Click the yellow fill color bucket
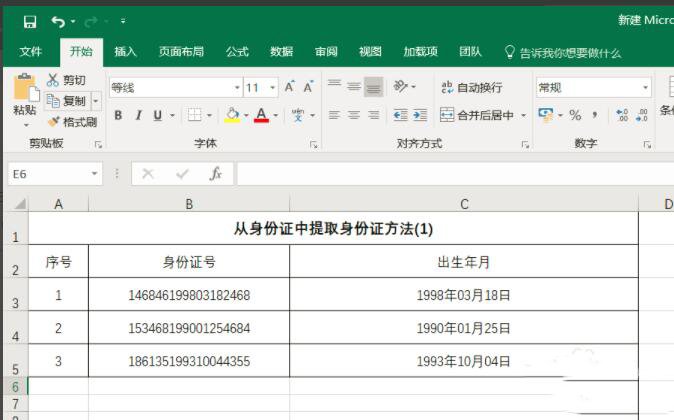Image resolution: width=674 pixels, height=420 pixels. pyautogui.click(x=232, y=115)
